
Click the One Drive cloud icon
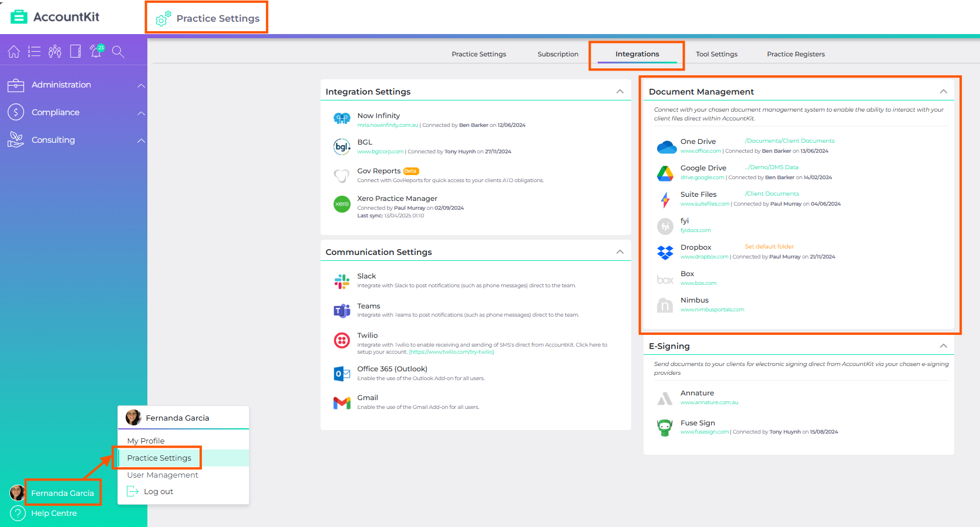[x=666, y=147]
